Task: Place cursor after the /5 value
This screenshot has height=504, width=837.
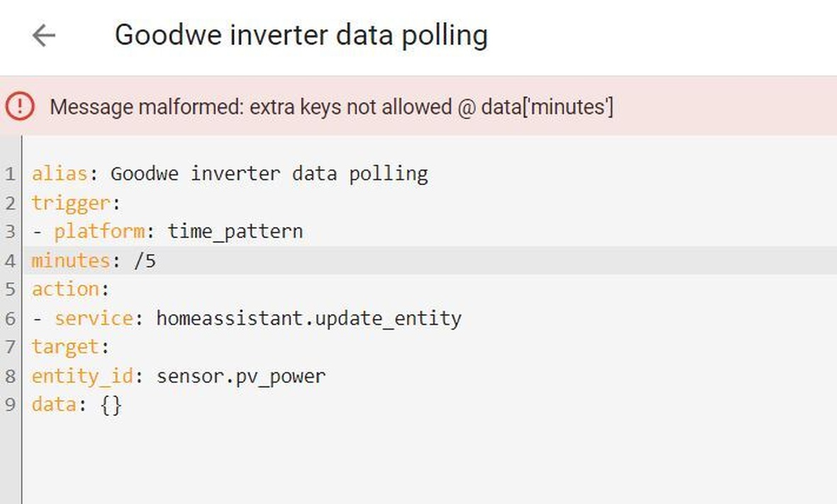Action: pyautogui.click(x=157, y=261)
